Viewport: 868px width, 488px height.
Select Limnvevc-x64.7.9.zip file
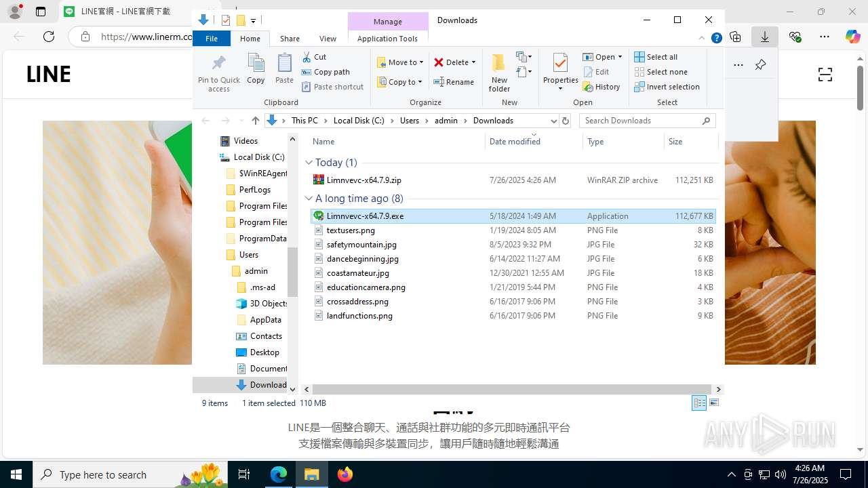[x=513, y=180]
